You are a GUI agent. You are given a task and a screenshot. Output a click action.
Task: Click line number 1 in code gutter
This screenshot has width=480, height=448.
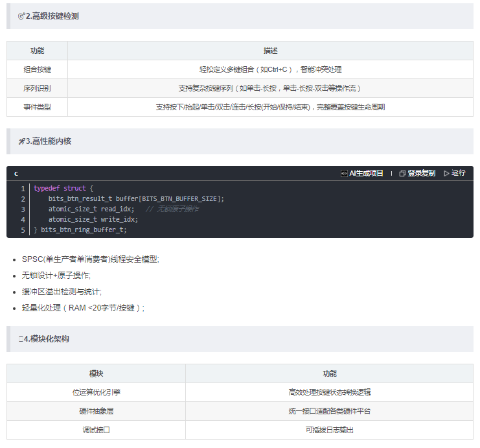click(x=23, y=189)
